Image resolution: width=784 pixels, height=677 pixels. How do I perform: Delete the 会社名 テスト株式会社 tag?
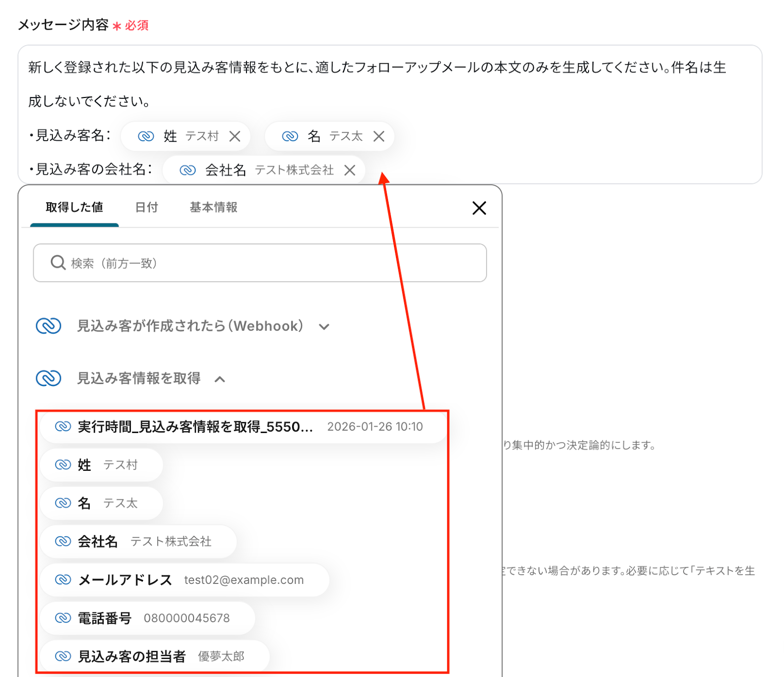[x=350, y=170]
